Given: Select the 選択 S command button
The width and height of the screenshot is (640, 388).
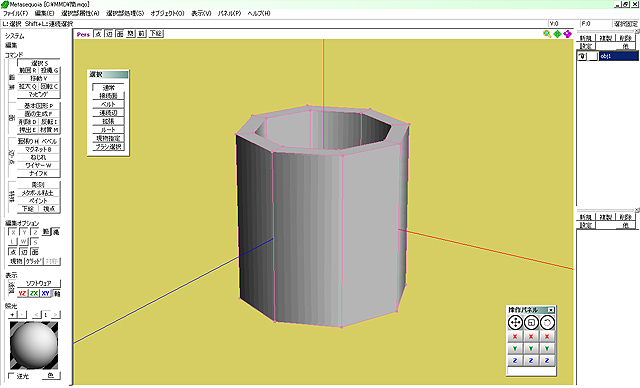Looking at the screenshot, I should [x=39, y=63].
